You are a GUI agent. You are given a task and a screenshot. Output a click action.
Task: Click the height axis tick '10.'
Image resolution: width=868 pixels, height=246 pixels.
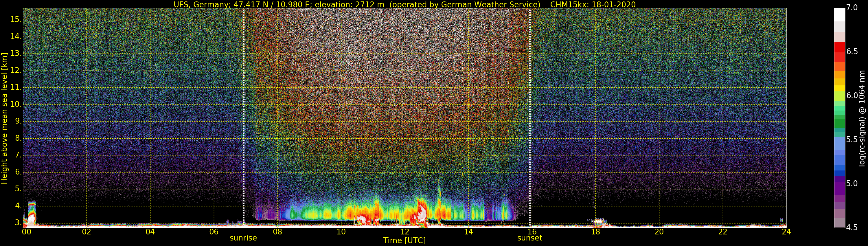(x=16, y=104)
